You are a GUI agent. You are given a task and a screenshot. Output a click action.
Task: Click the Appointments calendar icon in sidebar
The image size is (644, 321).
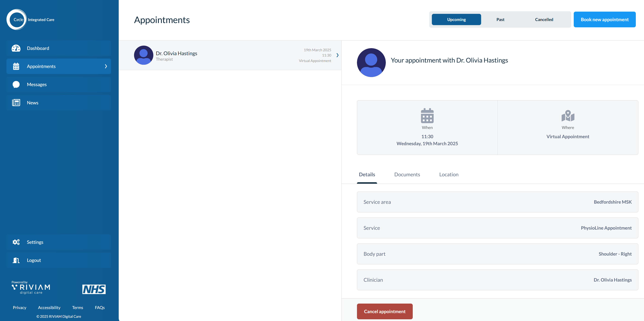coord(16,66)
